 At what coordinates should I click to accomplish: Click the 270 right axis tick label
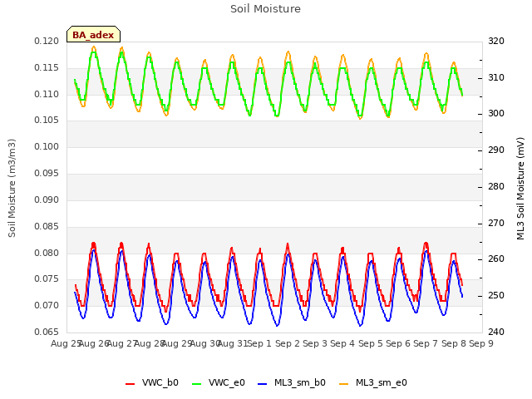pyautogui.click(x=496, y=224)
